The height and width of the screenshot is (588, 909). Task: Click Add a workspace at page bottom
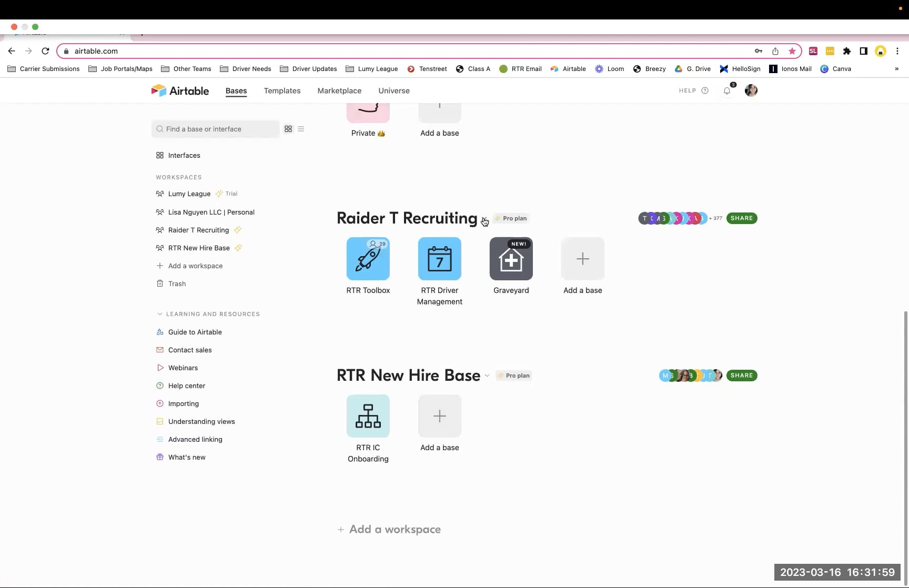(x=389, y=530)
